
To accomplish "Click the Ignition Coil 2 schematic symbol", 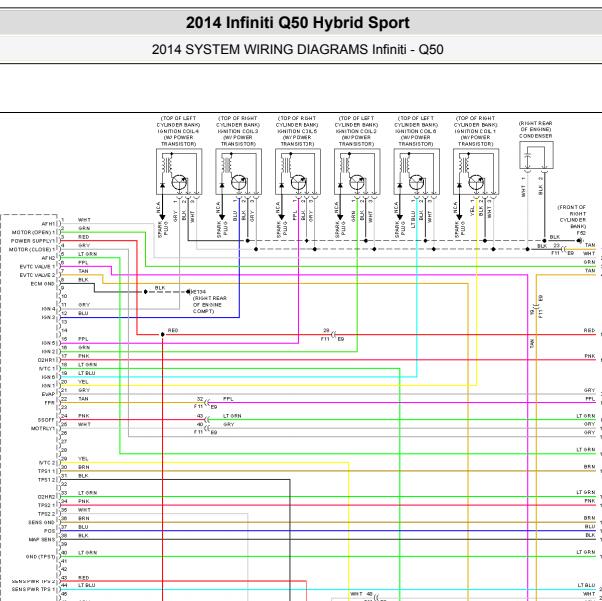I will [x=357, y=172].
